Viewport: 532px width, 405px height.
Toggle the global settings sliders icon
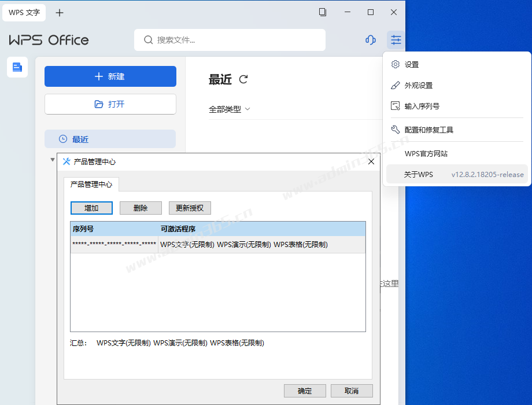point(396,40)
